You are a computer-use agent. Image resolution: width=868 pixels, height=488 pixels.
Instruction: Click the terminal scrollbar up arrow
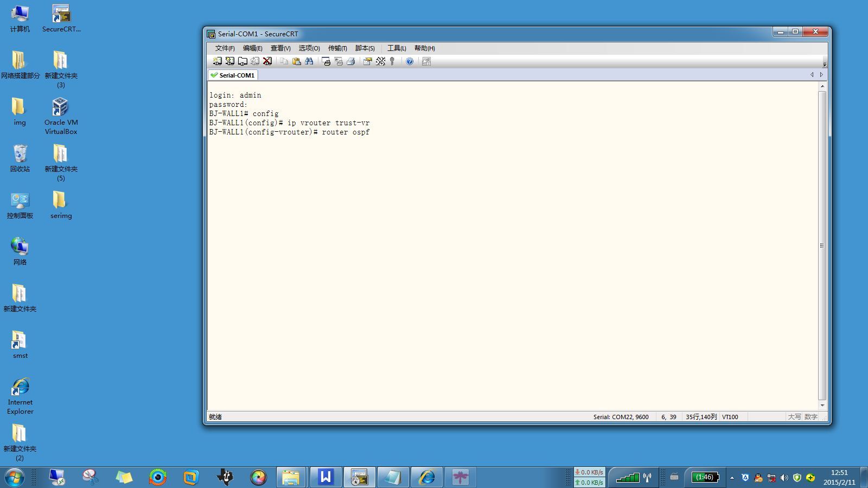click(822, 86)
